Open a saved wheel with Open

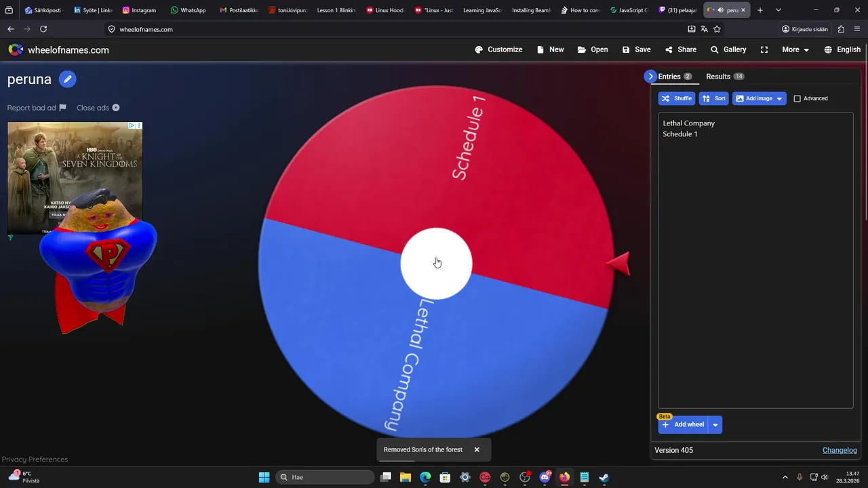[x=593, y=49]
